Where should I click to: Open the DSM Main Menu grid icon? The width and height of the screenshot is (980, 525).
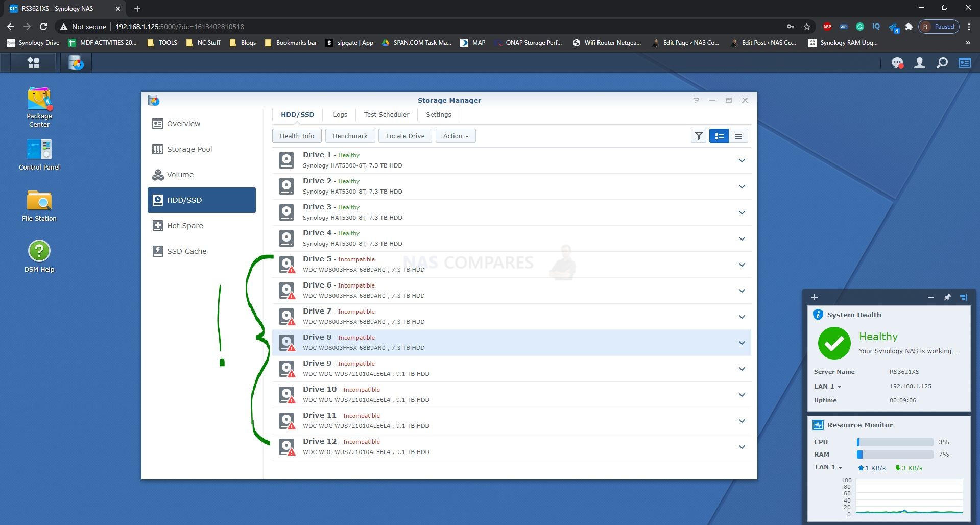click(33, 63)
